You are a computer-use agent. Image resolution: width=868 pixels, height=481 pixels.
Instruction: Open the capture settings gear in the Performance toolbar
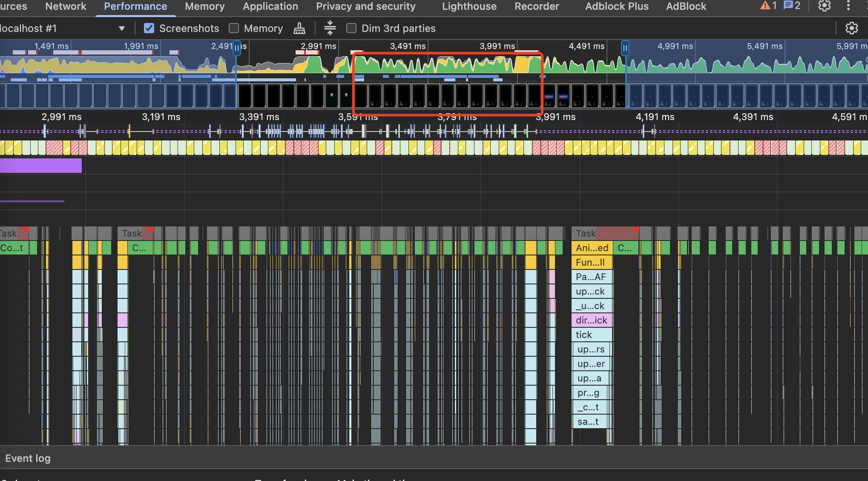[851, 29]
